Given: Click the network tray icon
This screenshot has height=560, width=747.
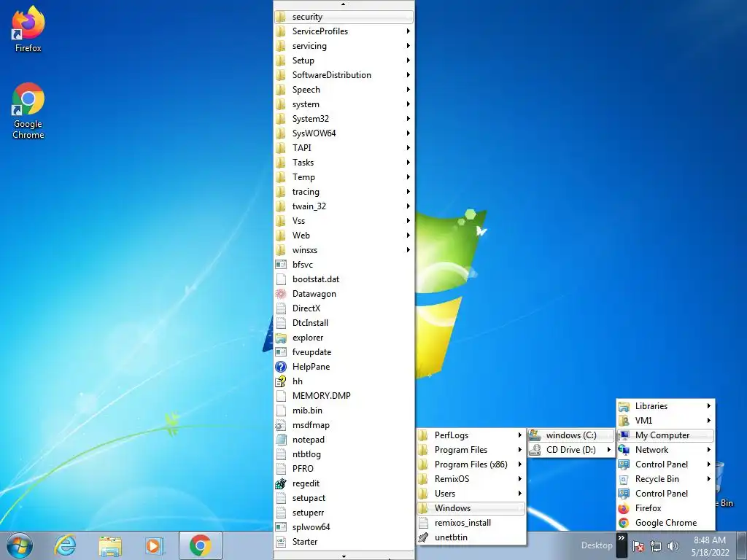Looking at the screenshot, I should click(x=656, y=546).
